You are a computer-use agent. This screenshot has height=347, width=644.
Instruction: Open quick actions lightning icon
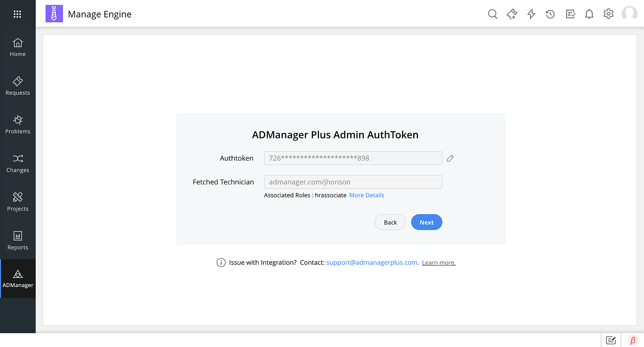pyautogui.click(x=531, y=14)
